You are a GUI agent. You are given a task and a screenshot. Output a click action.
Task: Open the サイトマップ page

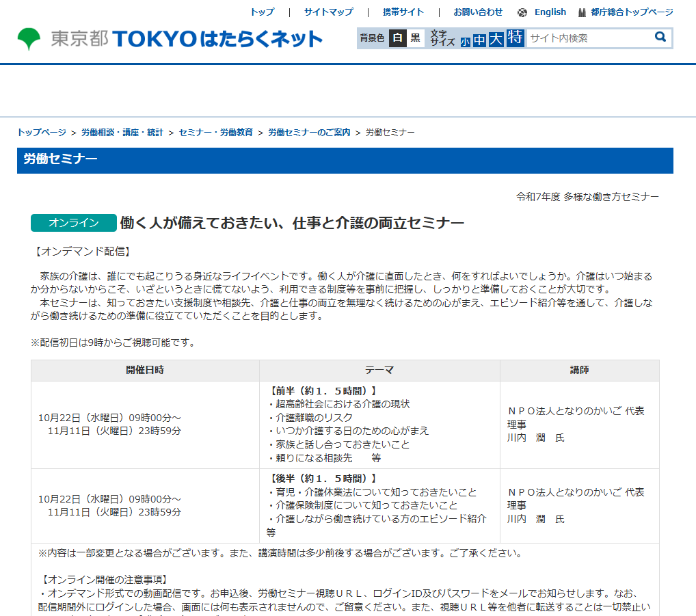329,12
